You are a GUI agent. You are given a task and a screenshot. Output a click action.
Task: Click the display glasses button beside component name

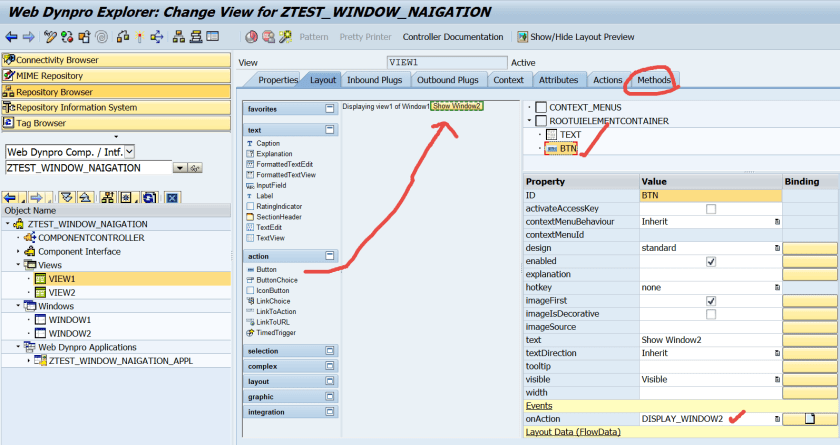196,168
